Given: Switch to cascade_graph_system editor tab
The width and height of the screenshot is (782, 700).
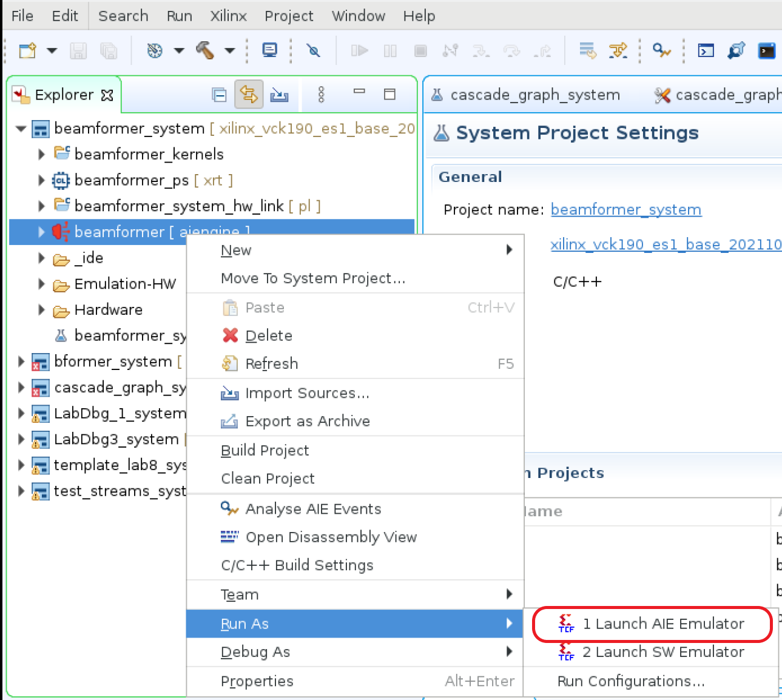Looking at the screenshot, I should (526, 95).
